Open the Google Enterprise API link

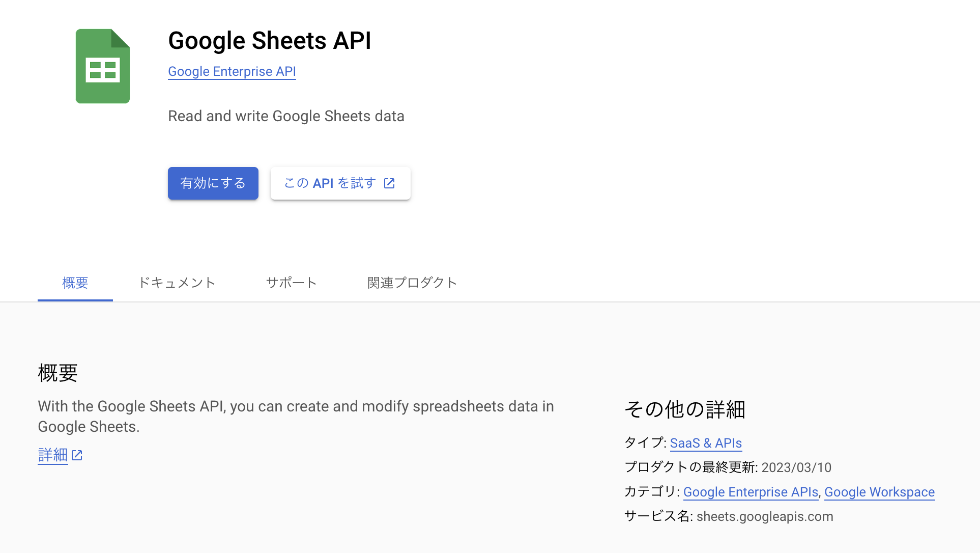[x=232, y=71]
